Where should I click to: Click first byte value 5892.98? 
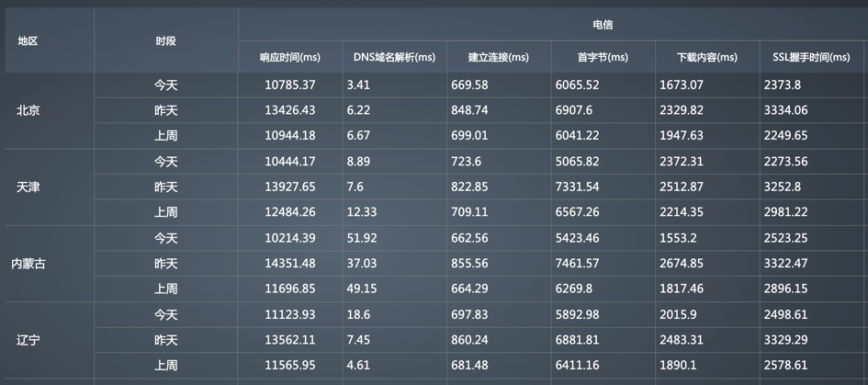point(578,314)
